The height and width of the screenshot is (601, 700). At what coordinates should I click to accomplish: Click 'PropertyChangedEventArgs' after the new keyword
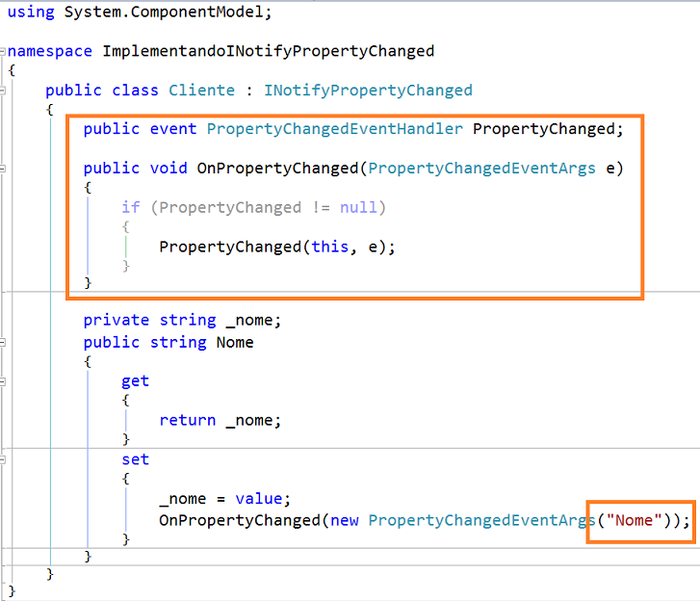[x=482, y=521]
